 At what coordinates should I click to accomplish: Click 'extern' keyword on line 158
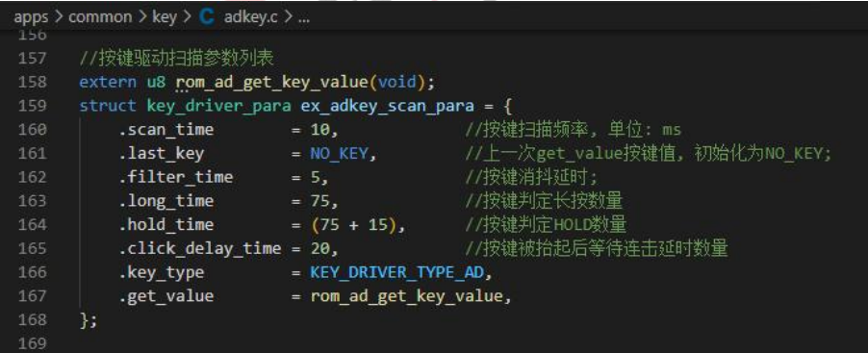point(108,83)
